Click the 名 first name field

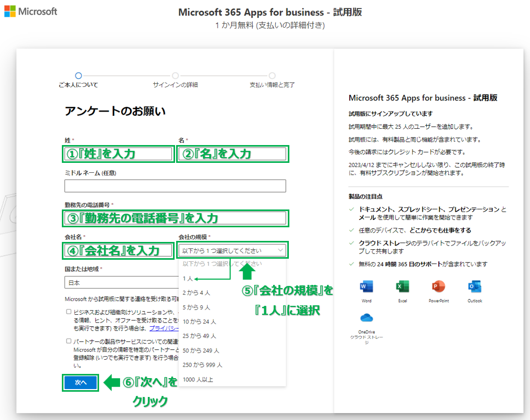coord(233,154)
